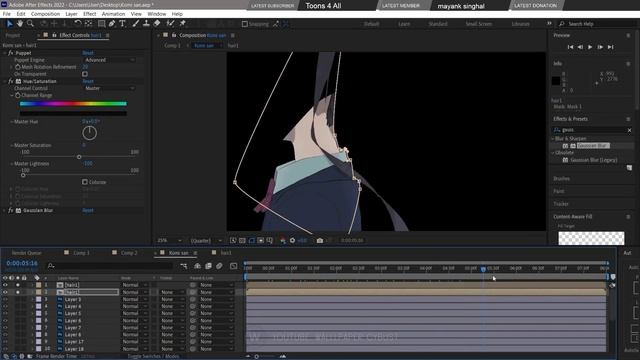Open the Composition menu
The image size is (640, 360).
click(45, 14)
